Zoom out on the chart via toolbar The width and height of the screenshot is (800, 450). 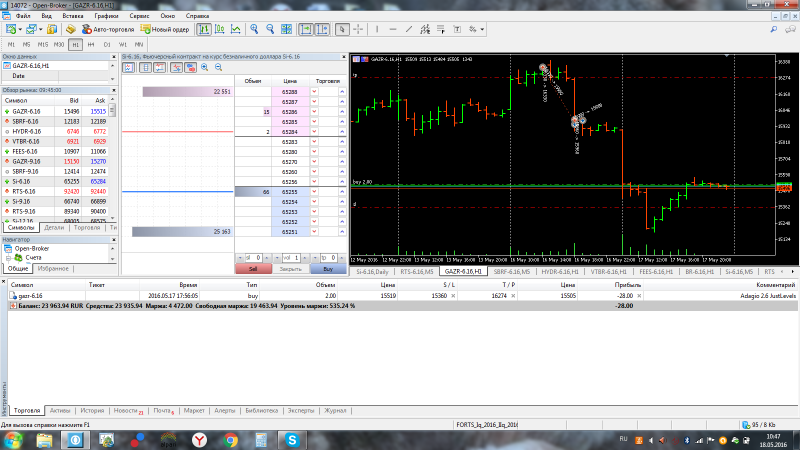coord(270,30)
